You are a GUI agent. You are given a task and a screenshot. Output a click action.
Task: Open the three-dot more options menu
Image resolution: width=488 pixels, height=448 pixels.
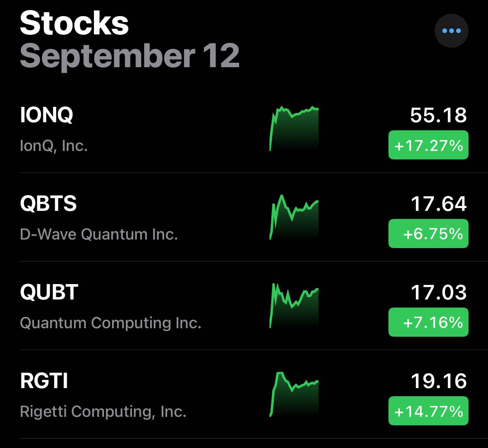tap(451, 31)
